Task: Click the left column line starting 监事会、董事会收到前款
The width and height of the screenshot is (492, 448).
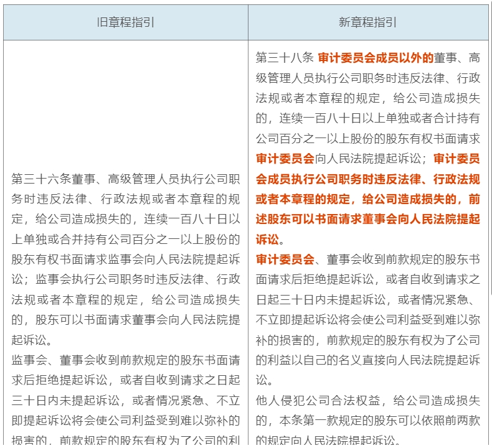Action: click(x=125, y=360)
